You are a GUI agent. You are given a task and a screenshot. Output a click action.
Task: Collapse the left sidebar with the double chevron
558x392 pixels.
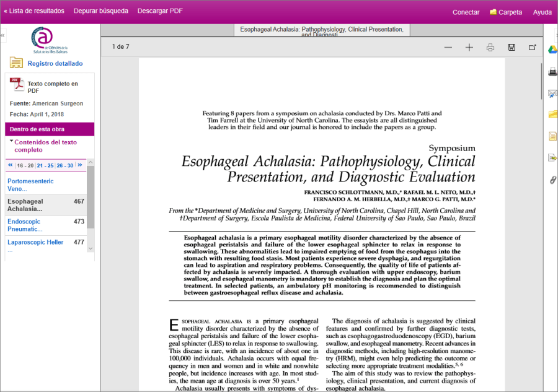(x=2, y=35)
